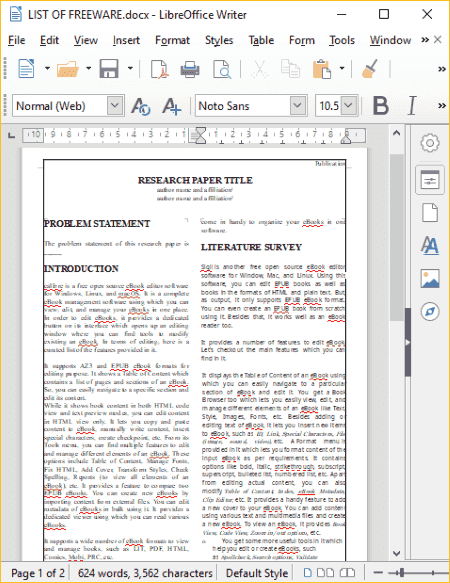The height and width of the screenshot is (583, 450).
Task: Click the Cut scissors icon
Action: pos(260,69)
